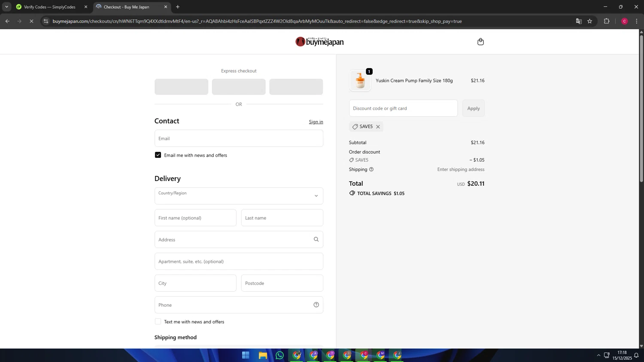Click the address search magnifier icon
Screen dimensions: 644x362
pyautogui.click(x=316, y=239)
